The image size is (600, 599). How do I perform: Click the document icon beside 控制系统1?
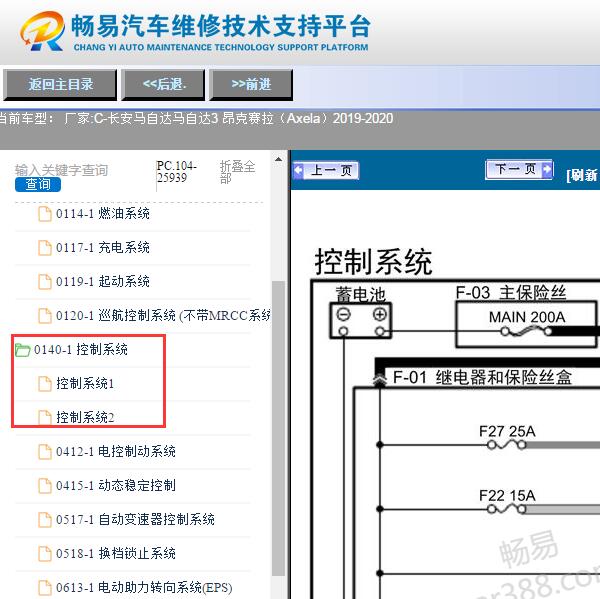click(45, 384)
